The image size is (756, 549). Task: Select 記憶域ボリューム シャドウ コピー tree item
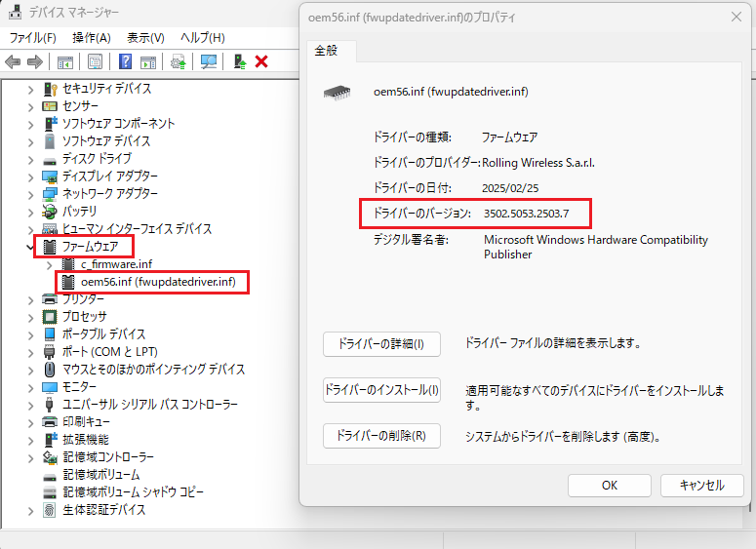pos(133,492)
